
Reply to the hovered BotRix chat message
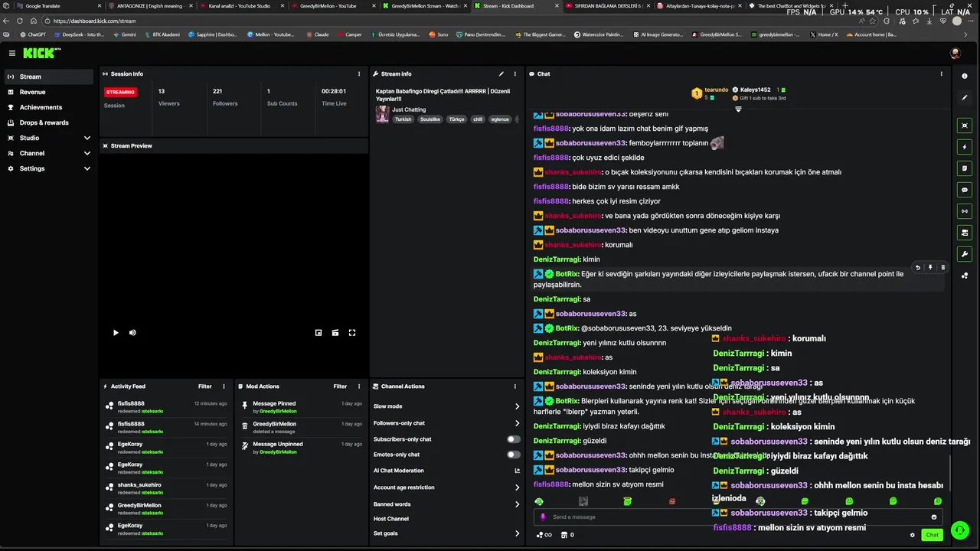click(x=918, y=268)
